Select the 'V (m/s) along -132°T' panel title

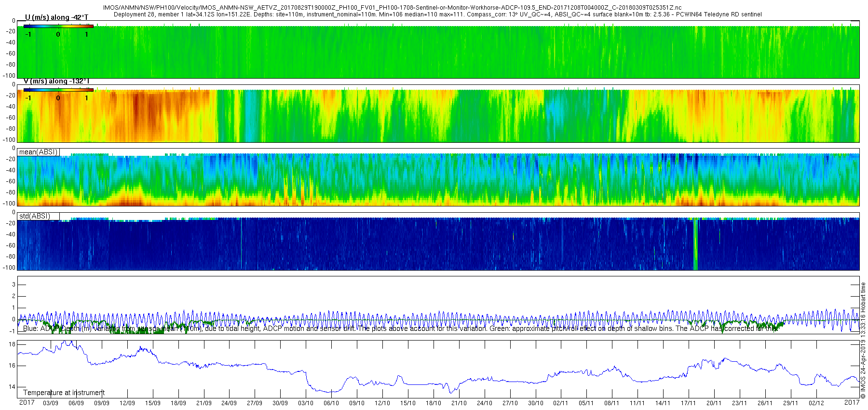(x=56, y=81)
